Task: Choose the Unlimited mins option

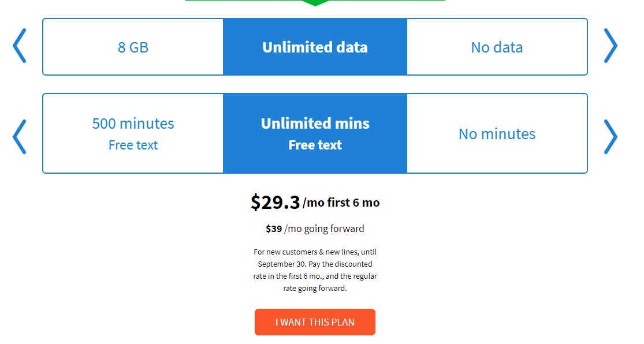Action: 315,124
